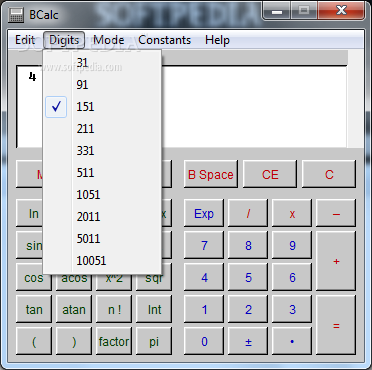Click the acos button

(x=74, y=282)
